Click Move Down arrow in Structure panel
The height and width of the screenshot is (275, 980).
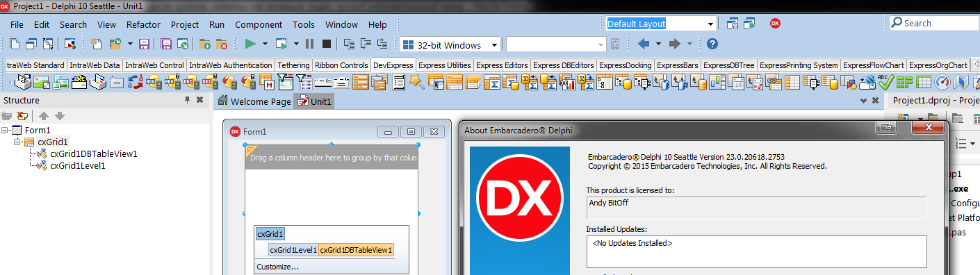(59, 116)
